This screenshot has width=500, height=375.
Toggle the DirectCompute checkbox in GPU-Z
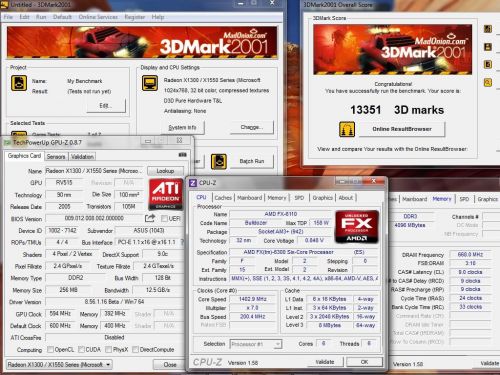point(135,349)
